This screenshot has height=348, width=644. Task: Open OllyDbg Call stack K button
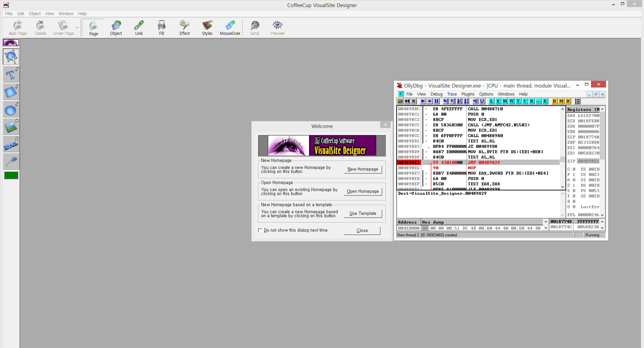click(x=545, y=101)
